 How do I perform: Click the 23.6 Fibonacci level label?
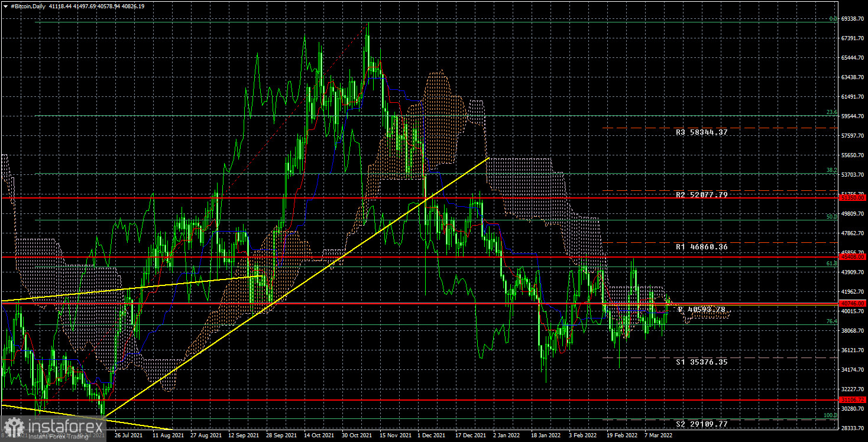[x=831, y=112]
